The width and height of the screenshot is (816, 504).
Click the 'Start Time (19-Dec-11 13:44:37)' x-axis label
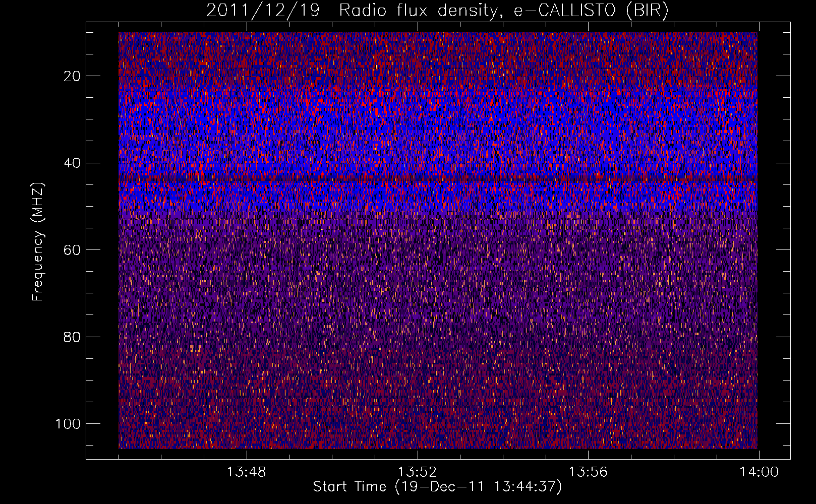point(437,487)
